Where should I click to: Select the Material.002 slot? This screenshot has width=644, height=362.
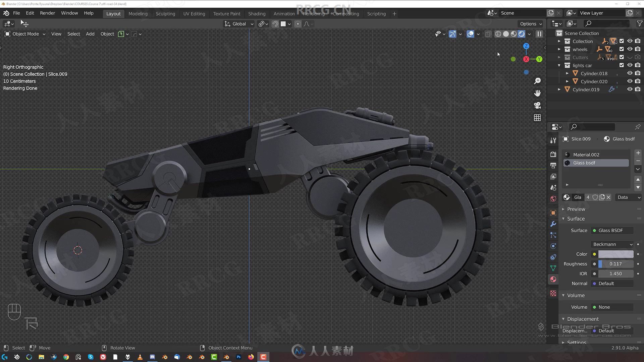(x=596, y=155)
